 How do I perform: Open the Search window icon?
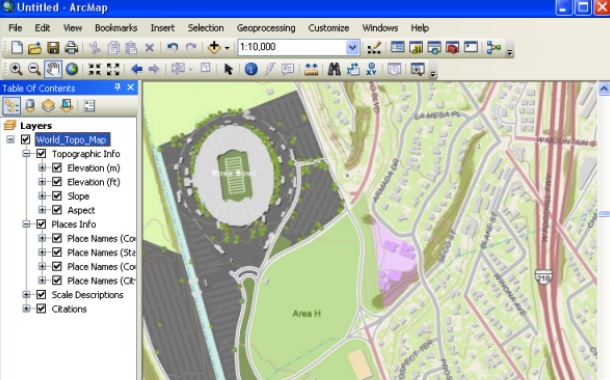pos(434,47)
